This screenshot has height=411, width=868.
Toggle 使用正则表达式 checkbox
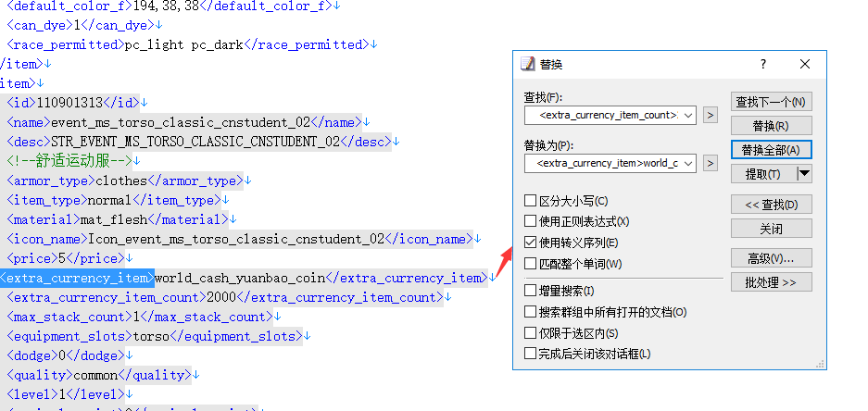[x=531, y=221]
